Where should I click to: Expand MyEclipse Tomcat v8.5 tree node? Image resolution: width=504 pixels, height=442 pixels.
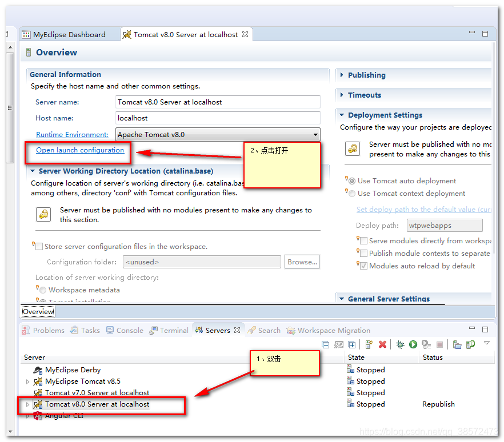27,381
